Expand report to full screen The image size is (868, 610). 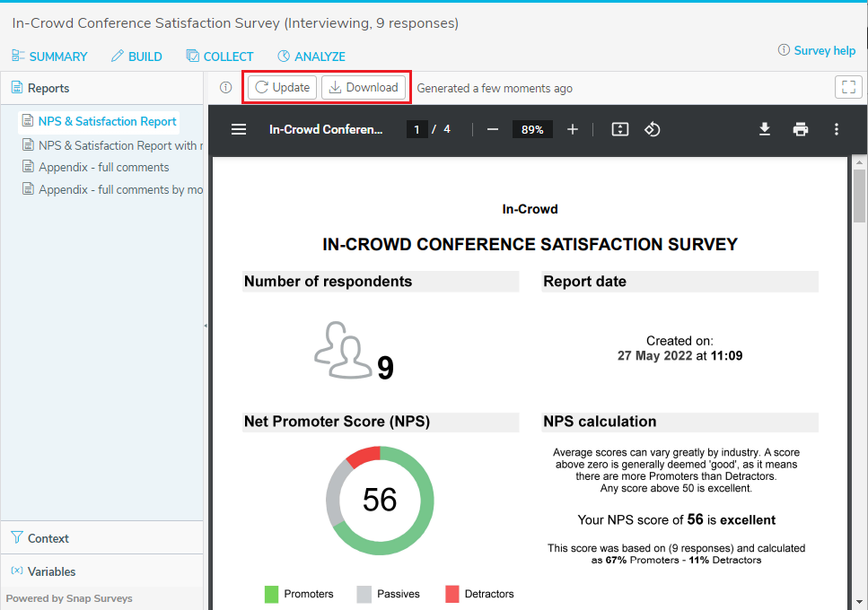[848, 87]
